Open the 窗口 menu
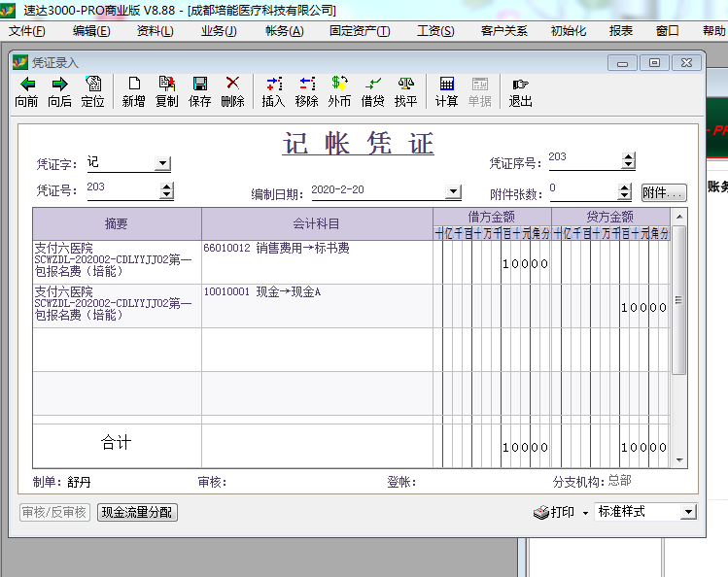 pos(667,31)
